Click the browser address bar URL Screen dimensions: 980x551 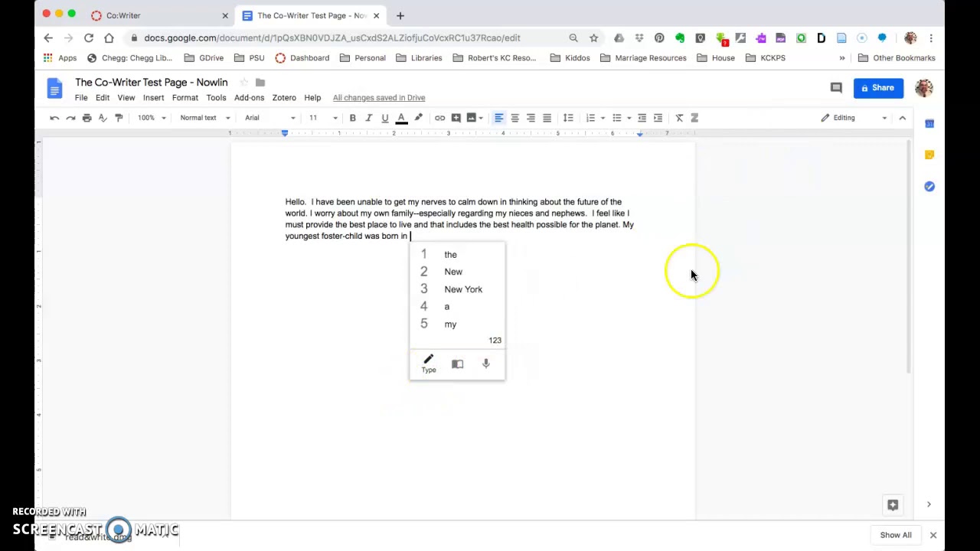tap(332, 37)
